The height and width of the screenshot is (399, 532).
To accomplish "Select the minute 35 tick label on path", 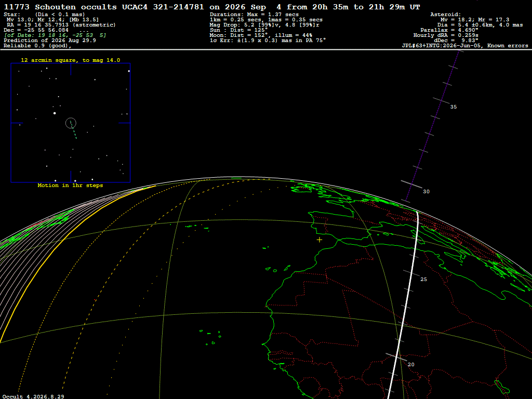I will (453, 107).
